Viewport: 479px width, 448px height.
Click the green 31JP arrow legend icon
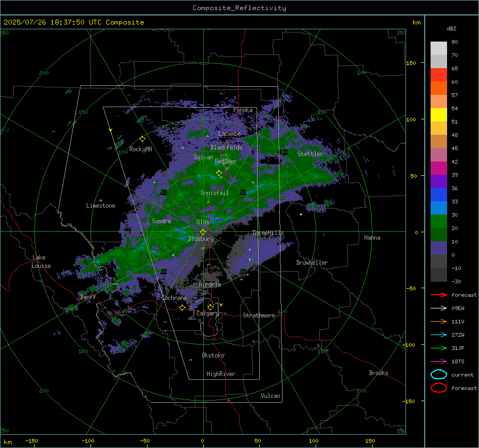click(439, 348)
